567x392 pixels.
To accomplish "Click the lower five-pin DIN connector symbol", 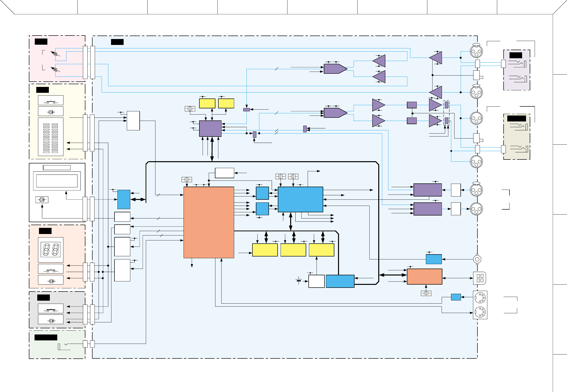I will (x=480, y=312).
